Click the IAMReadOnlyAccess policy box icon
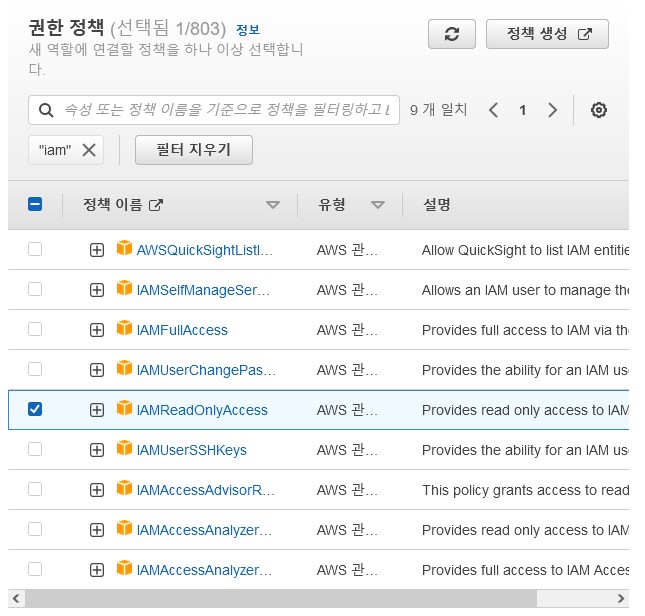This screenshot has height=616, width=645. tap(124, 408)
